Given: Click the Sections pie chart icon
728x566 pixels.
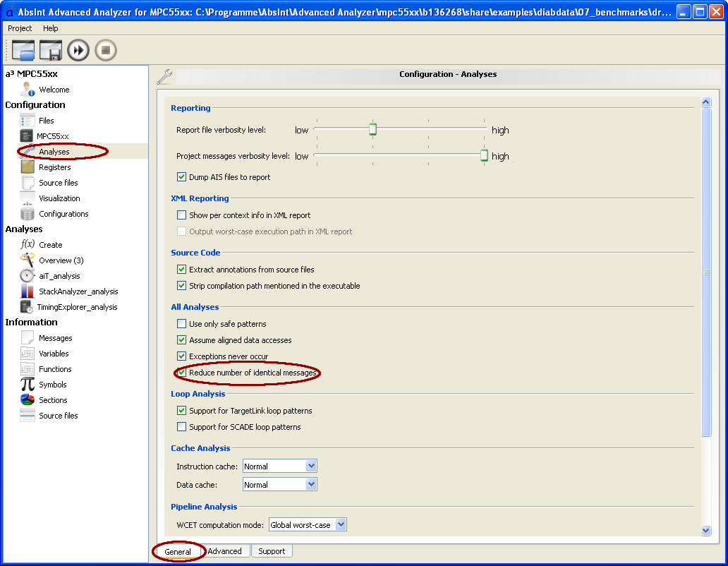Looking at the screenshot, I should click(x=28, y=399).
